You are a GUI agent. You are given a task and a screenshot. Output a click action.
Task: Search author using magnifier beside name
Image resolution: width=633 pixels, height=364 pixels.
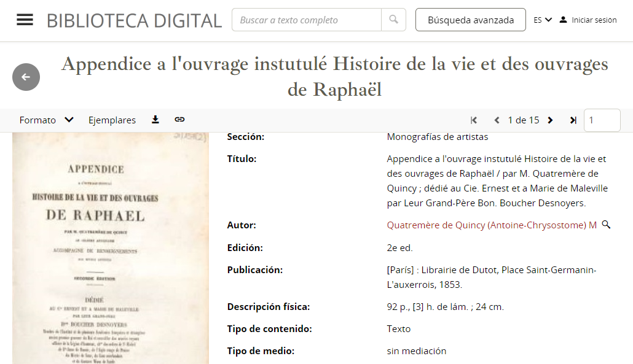[606, 225]
